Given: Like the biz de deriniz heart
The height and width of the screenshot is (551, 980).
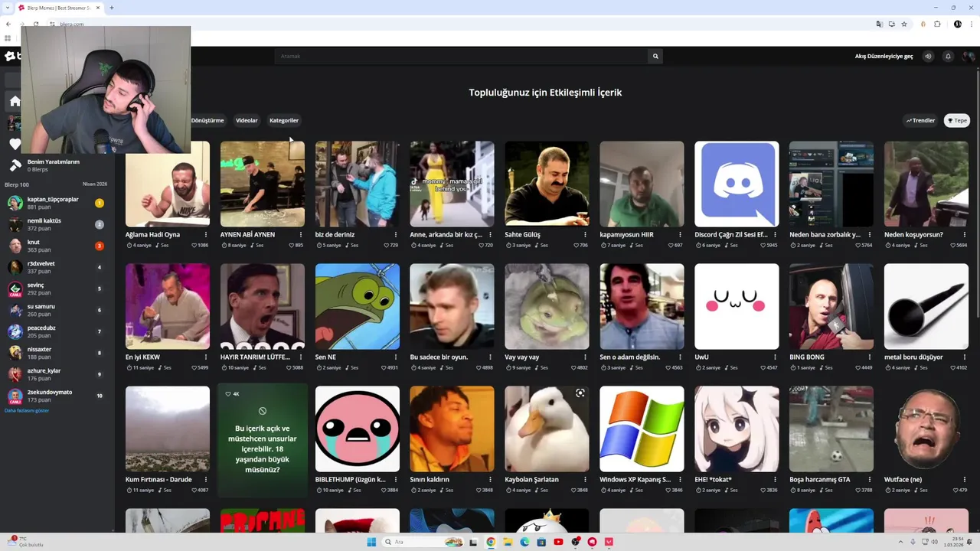Looking at the screenshot, I should click(387, 246).
